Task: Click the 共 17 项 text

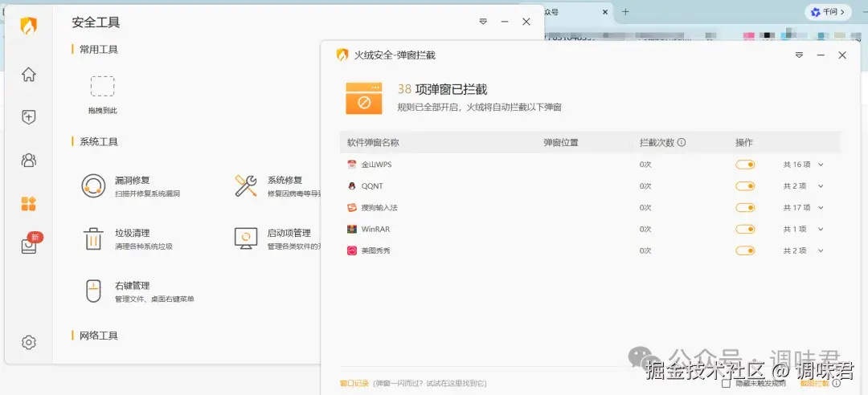Action: [796, 207]
